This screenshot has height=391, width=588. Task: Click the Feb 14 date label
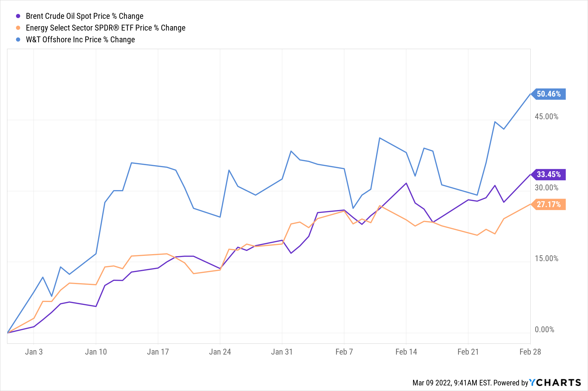pyautogui.click(x=406, y=352)
